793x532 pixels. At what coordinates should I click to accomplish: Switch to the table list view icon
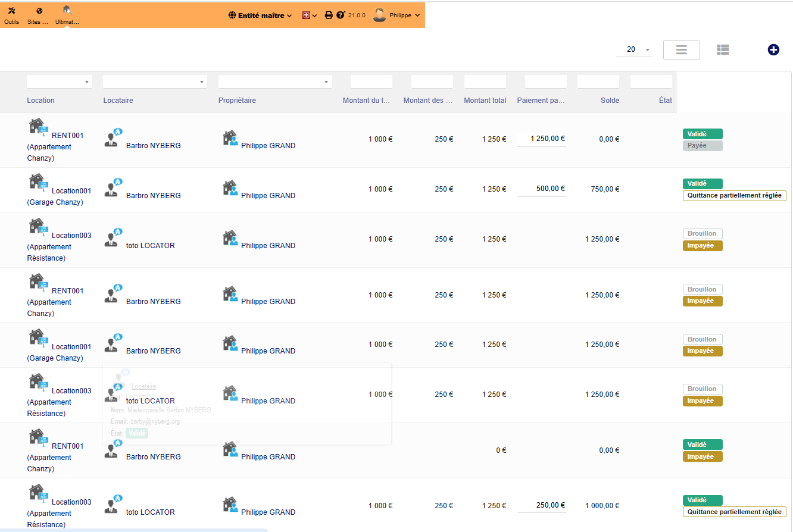click(x=723, y=50)
